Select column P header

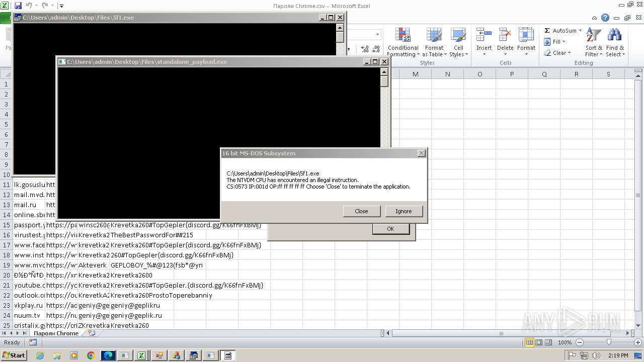(x=512, y=74)
